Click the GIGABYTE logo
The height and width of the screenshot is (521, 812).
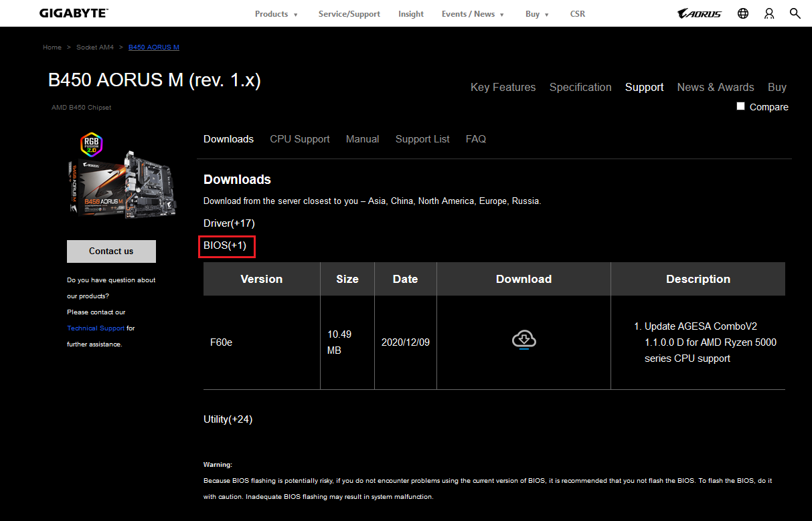(74, 13)
